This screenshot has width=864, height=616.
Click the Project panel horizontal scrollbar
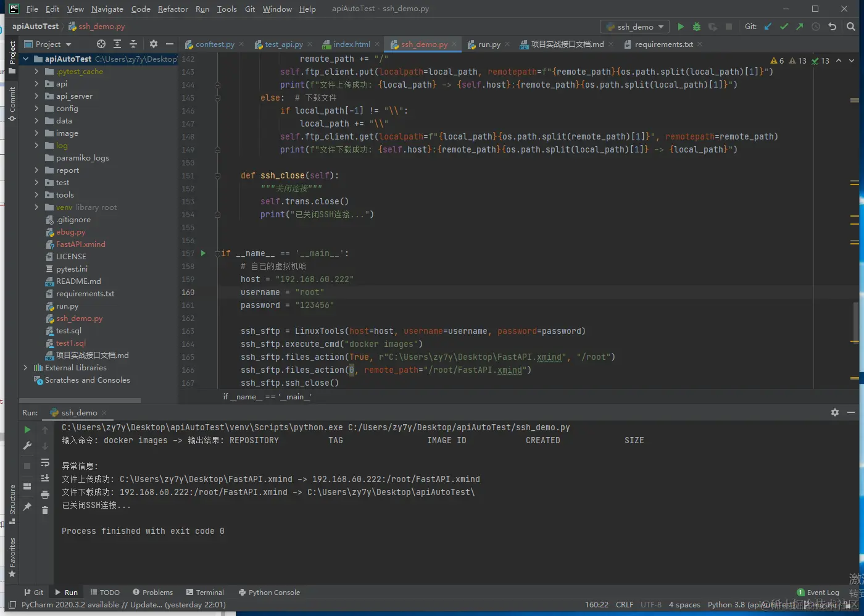click(80, 401)
